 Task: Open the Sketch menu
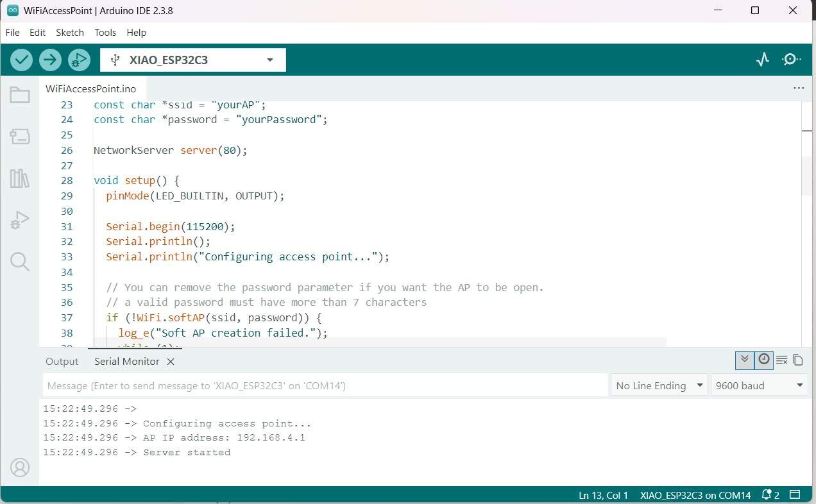click(70, 32)
